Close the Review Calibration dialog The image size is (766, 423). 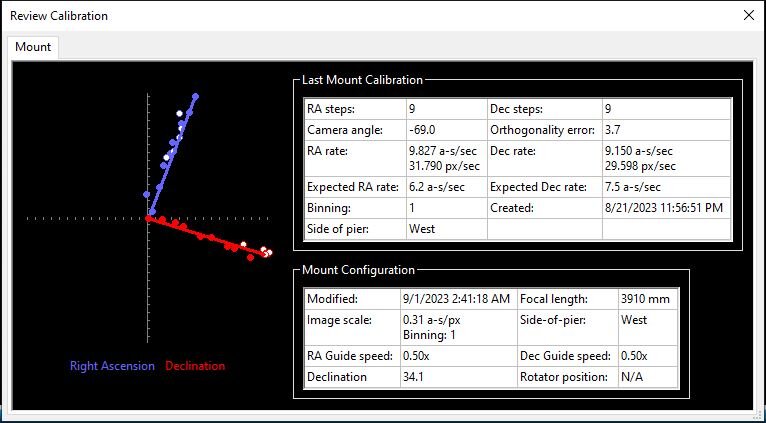pyautogui.click(x=748, y=16)
